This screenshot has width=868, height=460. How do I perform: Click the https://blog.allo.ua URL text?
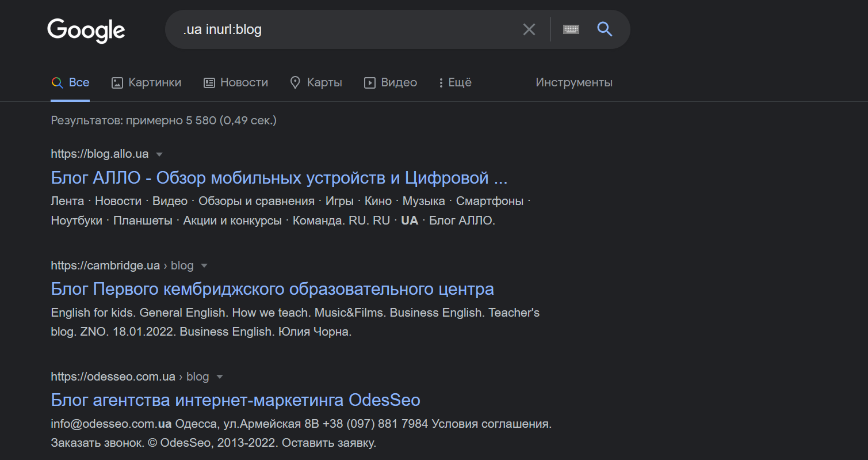100,154
